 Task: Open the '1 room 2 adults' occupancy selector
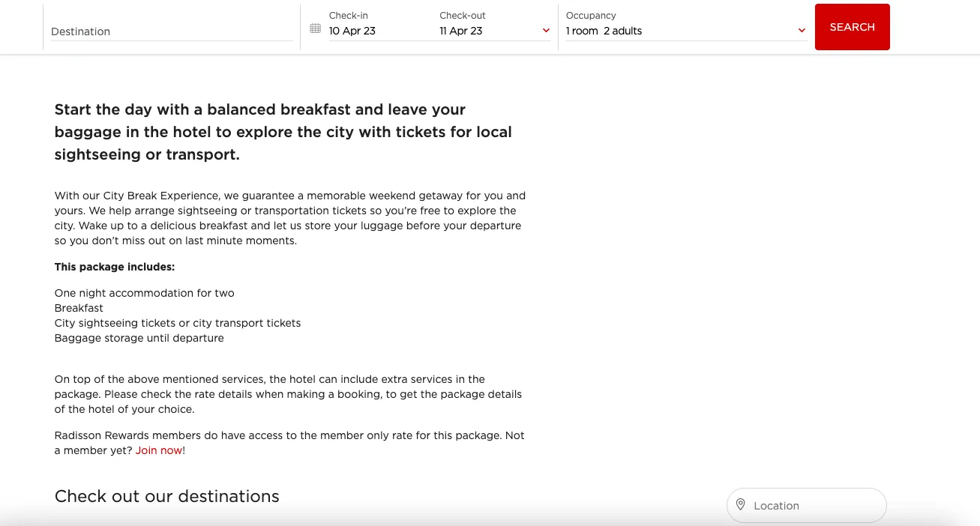click(604, 31)
